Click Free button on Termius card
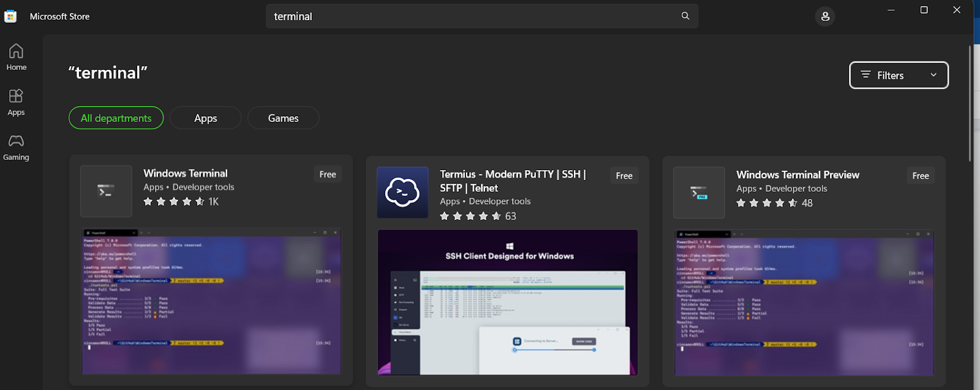The image size is (980, 390). (x=624, y=176)
